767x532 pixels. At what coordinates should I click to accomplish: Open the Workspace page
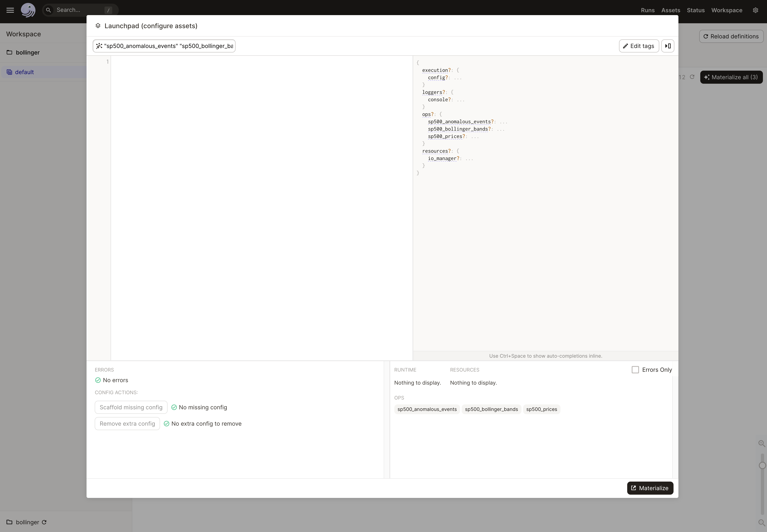tap(727, 10)
